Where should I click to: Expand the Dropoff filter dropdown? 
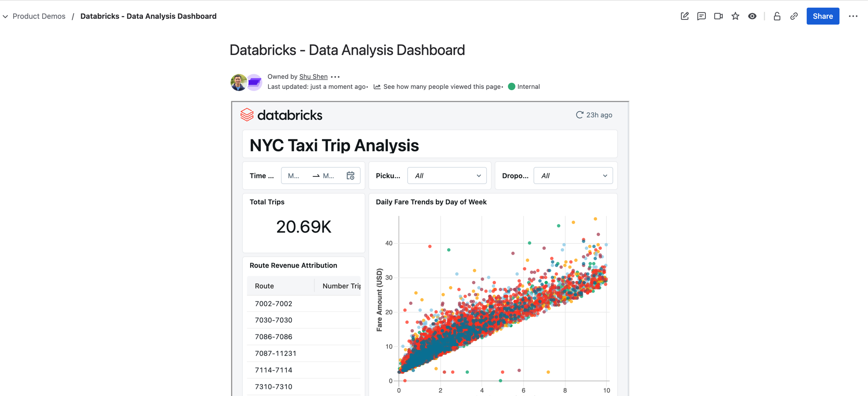[x=573, y=176]
